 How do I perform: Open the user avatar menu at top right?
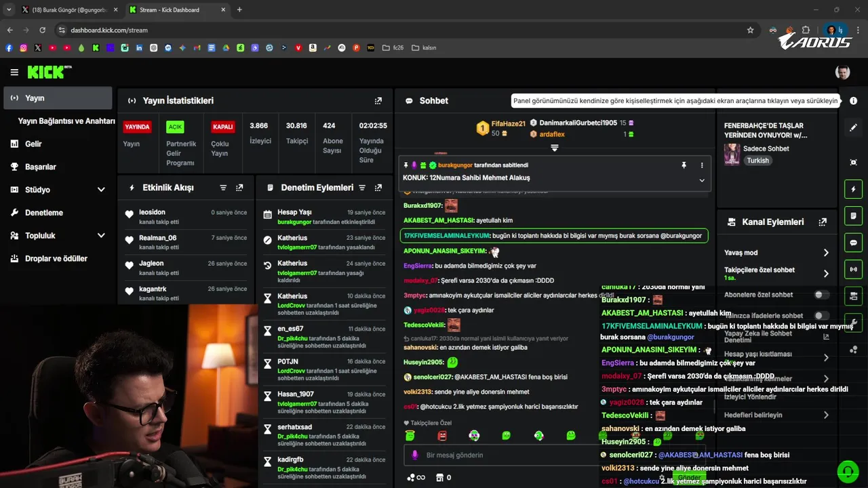(842, 73)
